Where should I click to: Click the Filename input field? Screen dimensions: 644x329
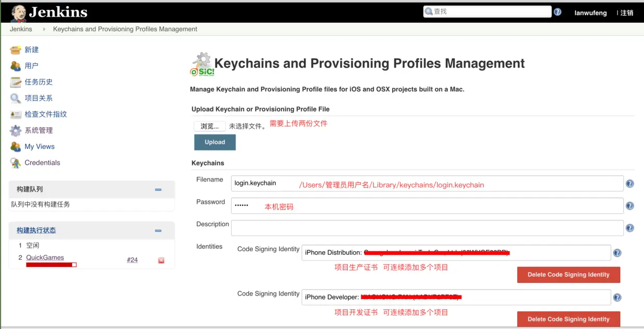pyautogui.click(x=427, y=184)
